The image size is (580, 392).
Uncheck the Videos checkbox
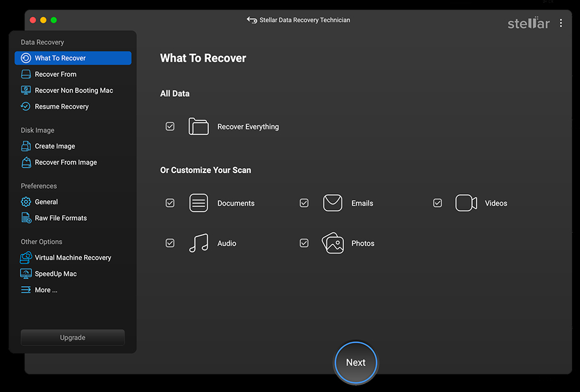click(x=438, y=203)
